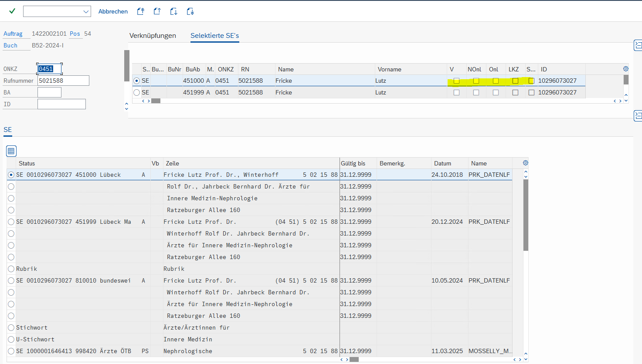Click the Datum column header
The width and height of the screenshot is (642, 364).
[x=450, y=163]
